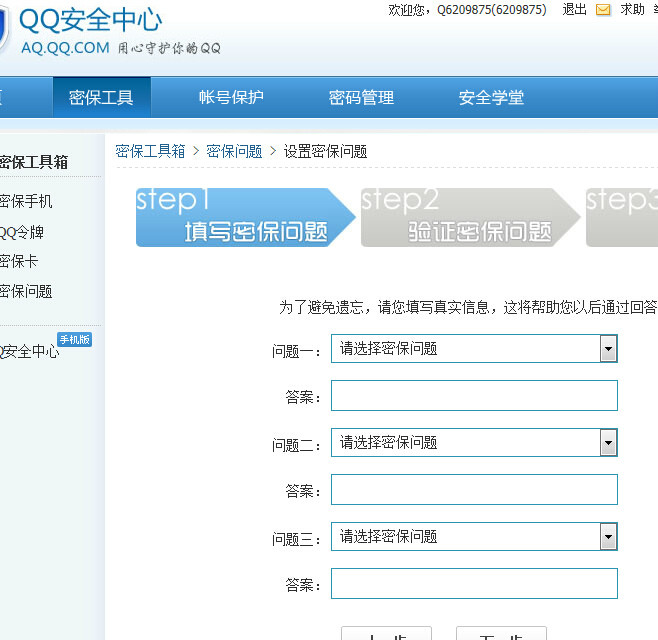The image size is (658, 640).
Task: Click the 手机版 badge
Action: click(x=74, y=339)
